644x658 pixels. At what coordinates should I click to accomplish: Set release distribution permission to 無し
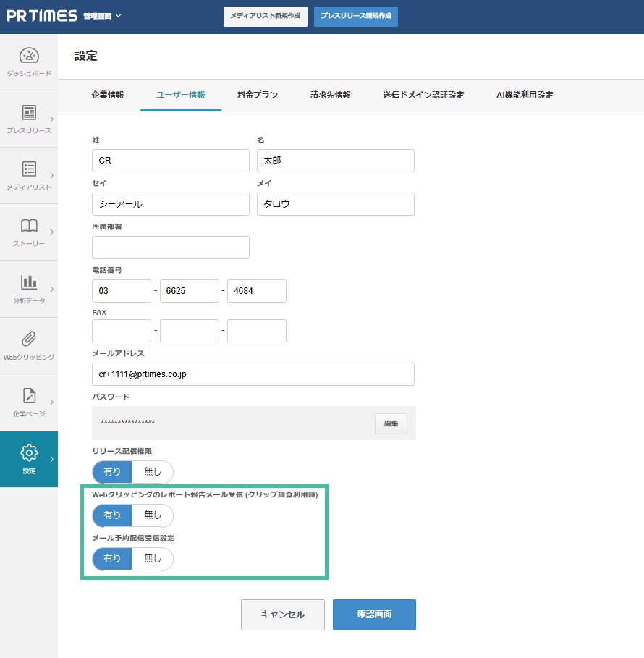pos(153,472)
